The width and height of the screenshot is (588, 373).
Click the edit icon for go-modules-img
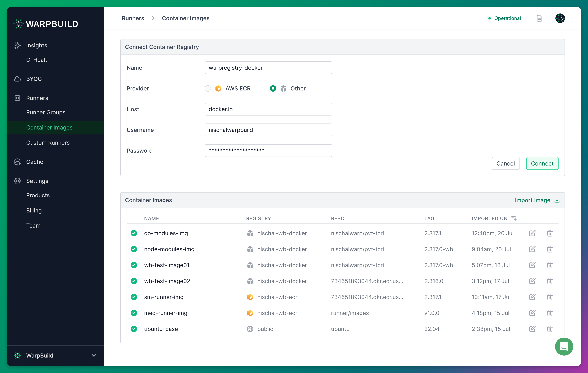(532, 233)
